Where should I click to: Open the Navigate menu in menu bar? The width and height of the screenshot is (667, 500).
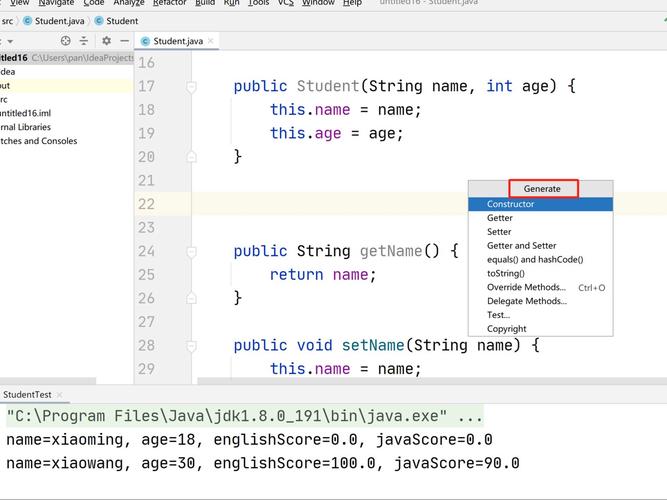pyautogui.click(x=56, y=3)
